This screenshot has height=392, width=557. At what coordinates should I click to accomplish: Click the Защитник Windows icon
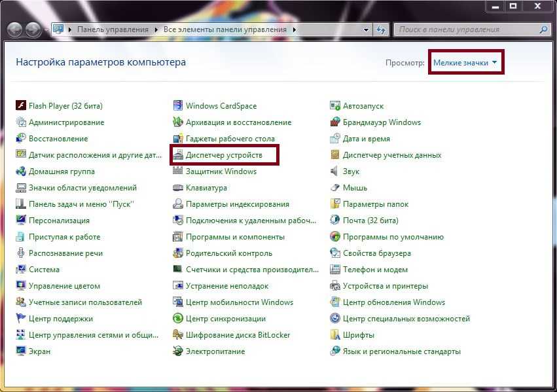pyautogui.click(x=178, y=171)
